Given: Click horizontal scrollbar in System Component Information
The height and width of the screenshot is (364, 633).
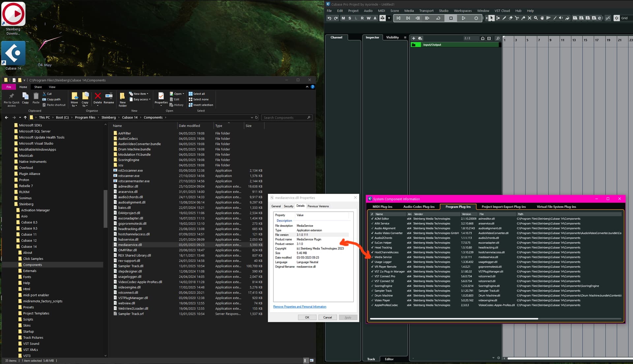Looking at the screenshot, I should coord(454,319).
